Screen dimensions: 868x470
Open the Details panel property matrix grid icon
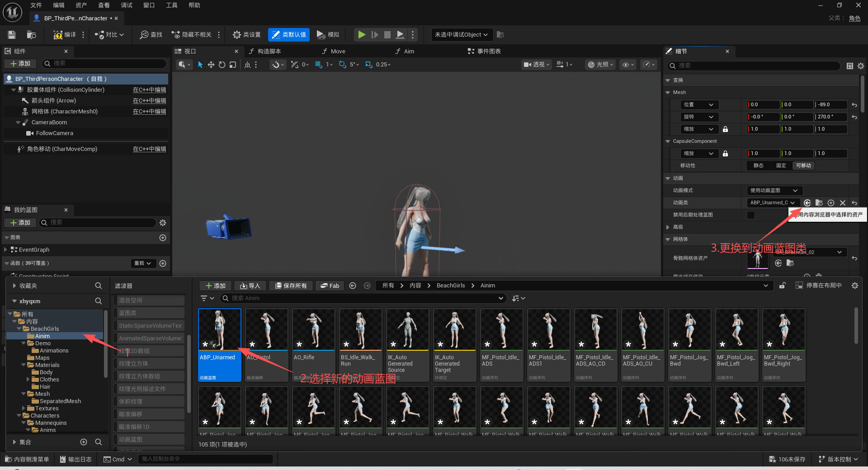[x=850, y=66]
